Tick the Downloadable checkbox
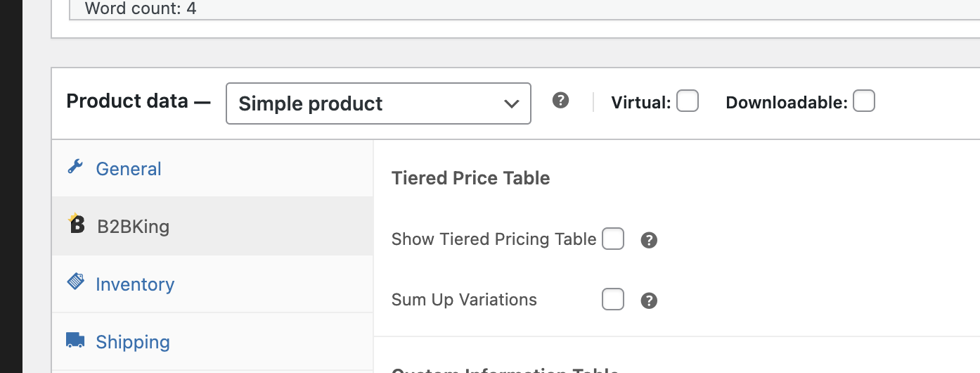Screen dimensions: 980x373 coord(864,101)
